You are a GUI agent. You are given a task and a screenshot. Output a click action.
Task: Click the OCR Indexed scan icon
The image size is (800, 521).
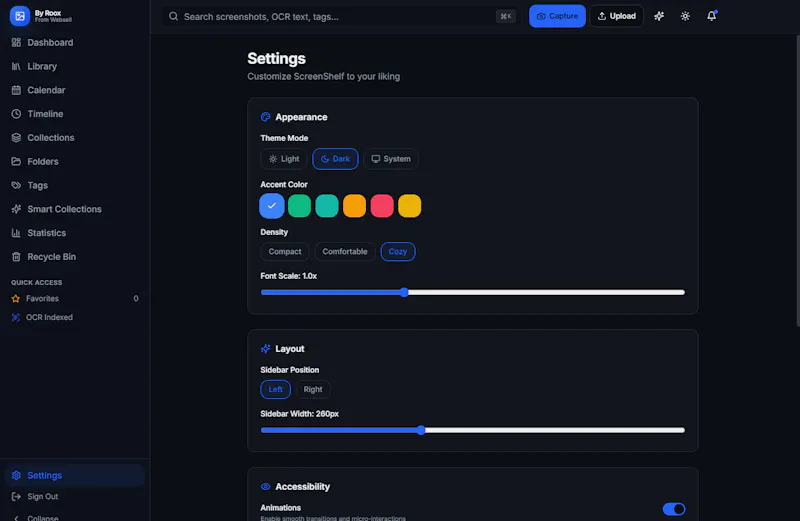pos(16,317)
